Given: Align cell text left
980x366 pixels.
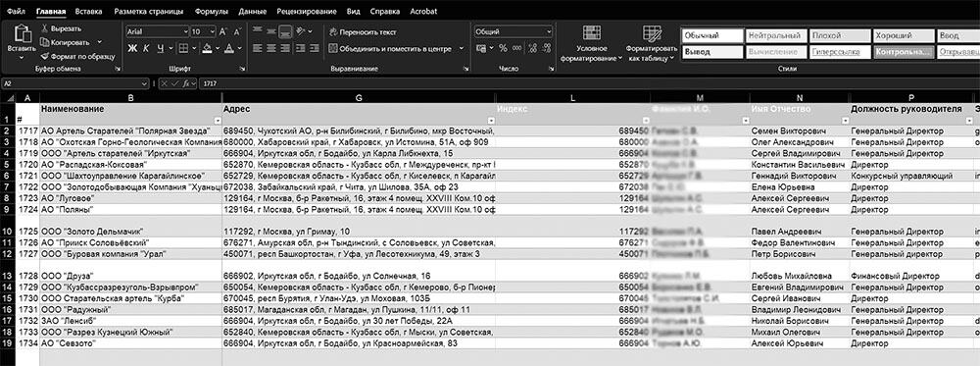Looking at the screenshot, I should (x=258, y=48).
